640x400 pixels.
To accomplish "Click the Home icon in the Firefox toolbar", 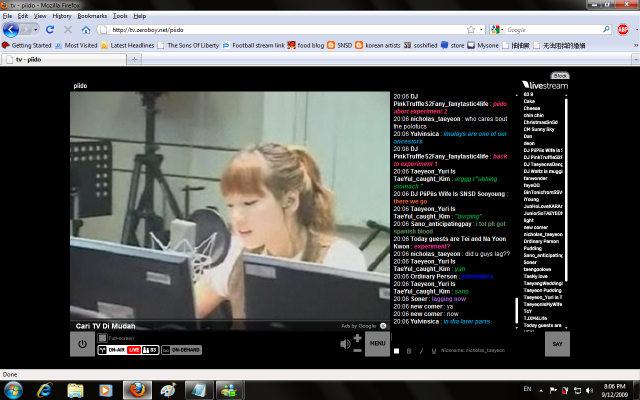I will coord(86,30).
